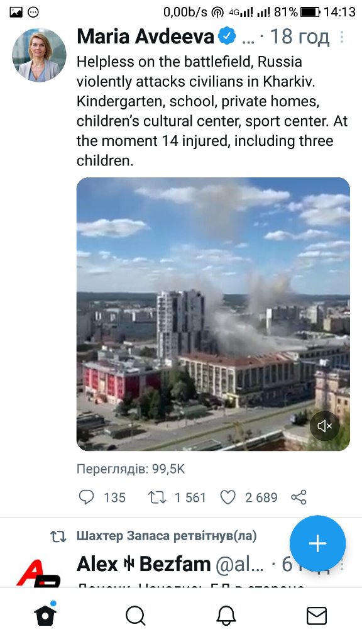Open tweet options menu for Maria Avdeeva
The width and height of the screenshot is (362, 644).
(341, 37)
